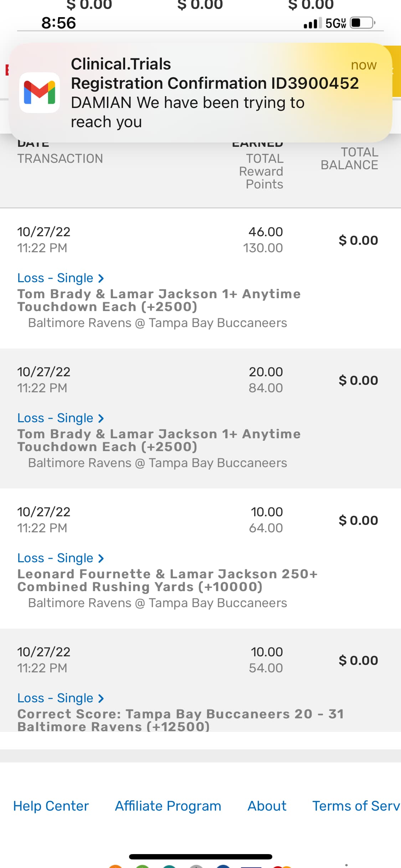Tap the battery indicator in status bar

(x=363, y=23)
